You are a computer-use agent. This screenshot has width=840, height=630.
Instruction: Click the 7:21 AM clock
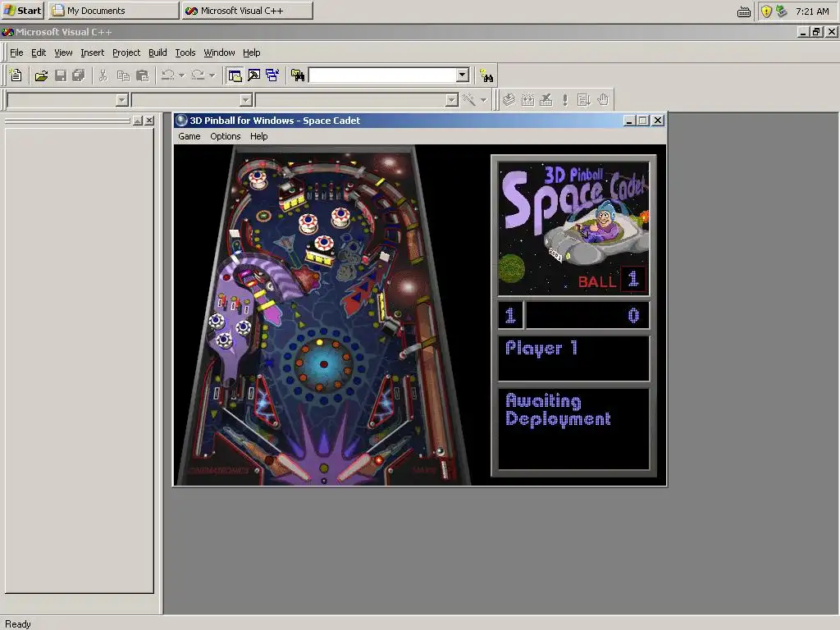(x=812, y=11)
